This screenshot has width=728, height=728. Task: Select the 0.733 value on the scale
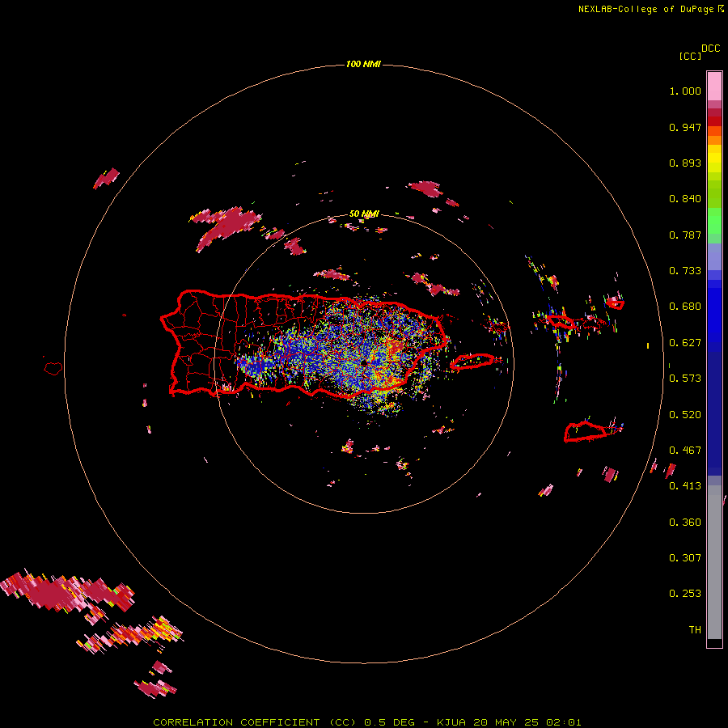(685, 271)
